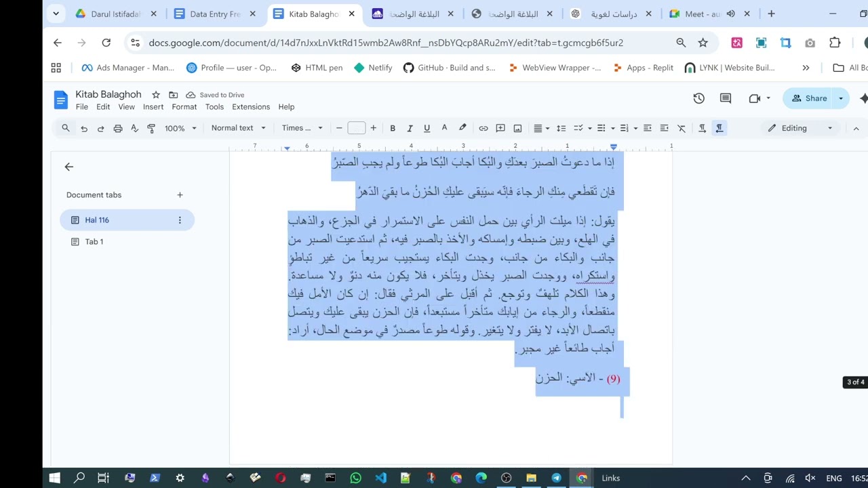Screen dimensions: 868x488
Task: Open the search menus magnifier in toolbar
Action: point(66,128)
